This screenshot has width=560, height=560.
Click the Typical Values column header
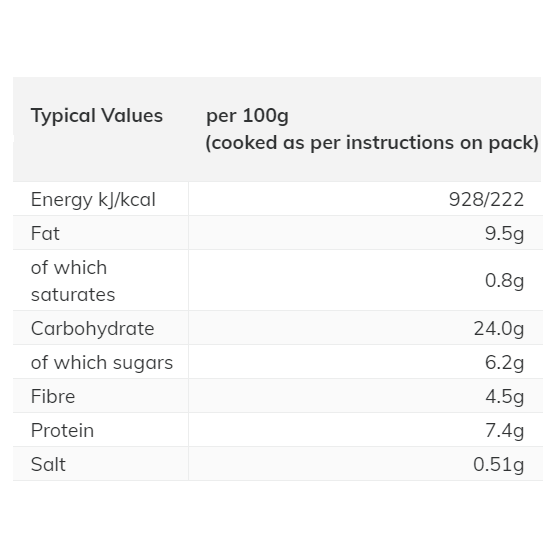point(97,116)
